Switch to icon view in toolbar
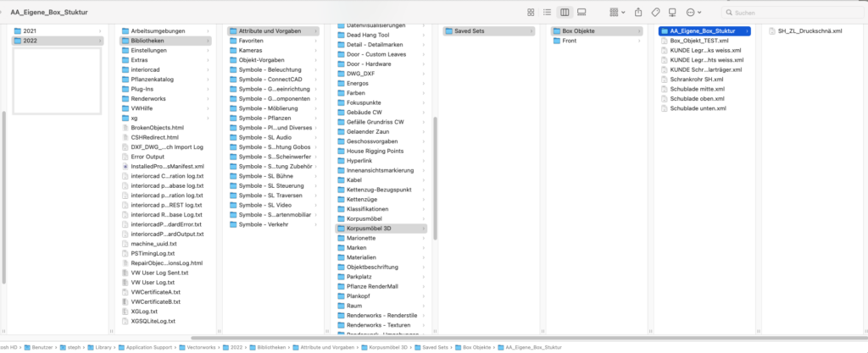Image resolution: width=868 pixels, height=353 pixels. click(x=531, y=13)
